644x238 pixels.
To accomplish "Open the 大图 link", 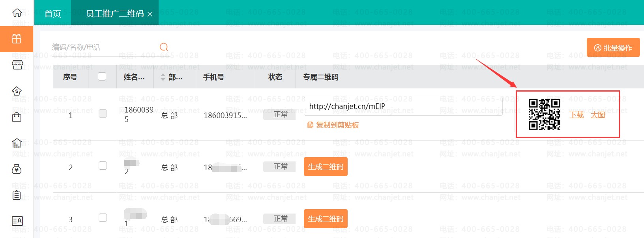I will (598, 115).
